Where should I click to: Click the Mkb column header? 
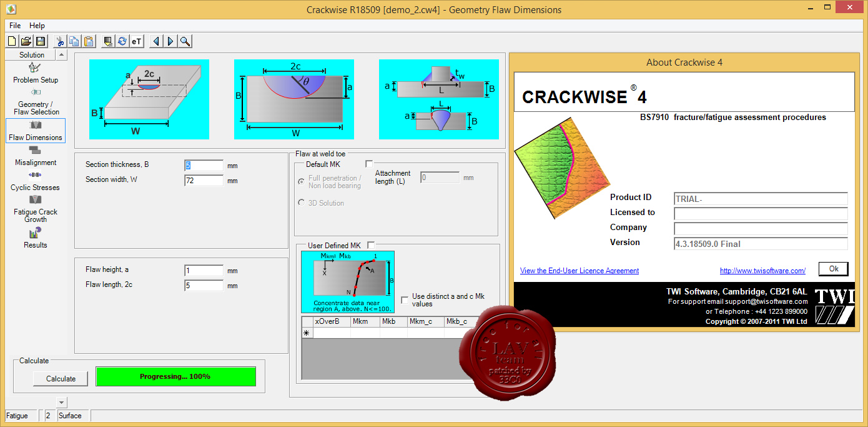393,321
